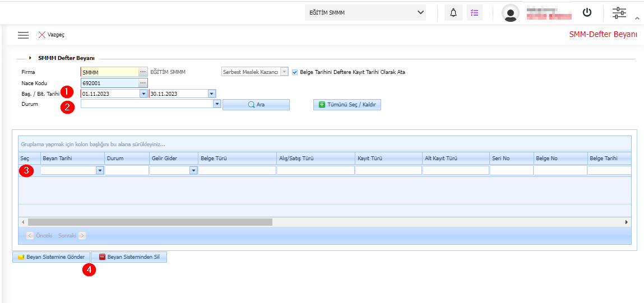Click the Firma input field
Image resolution: width=644 pixels, height=303 pixels.
(110, 72)
